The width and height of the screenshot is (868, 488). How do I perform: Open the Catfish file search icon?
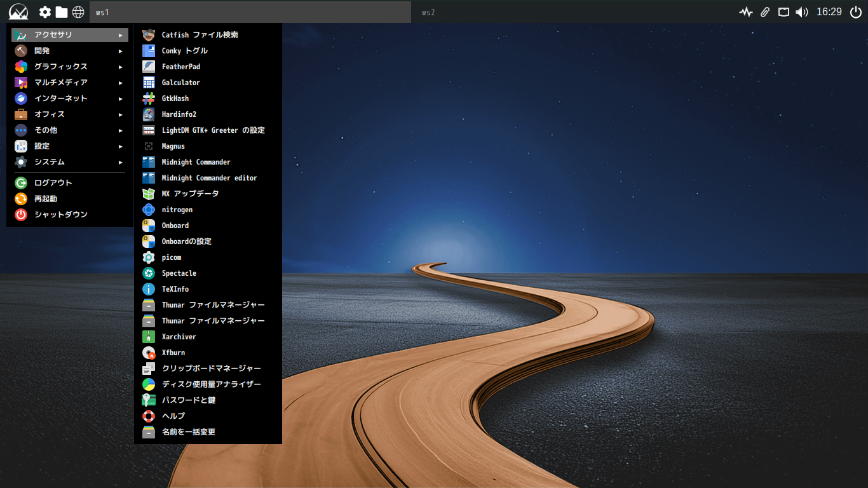pyautogui.click(x=149, y=35)
